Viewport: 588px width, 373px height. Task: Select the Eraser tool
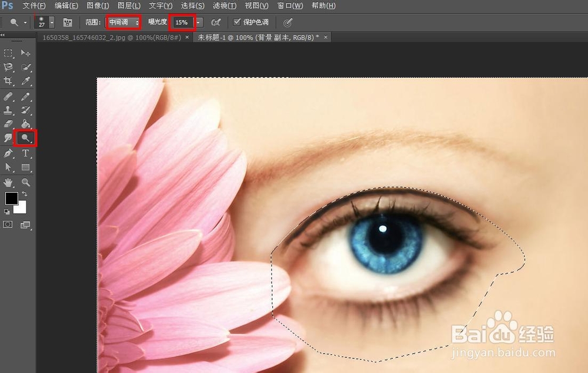tap(9, 124)
